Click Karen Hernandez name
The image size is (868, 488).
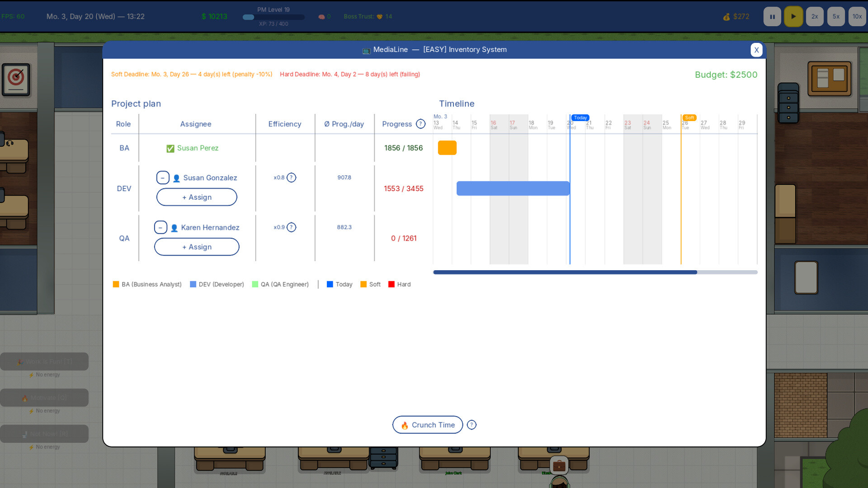[x=210, y=227]
